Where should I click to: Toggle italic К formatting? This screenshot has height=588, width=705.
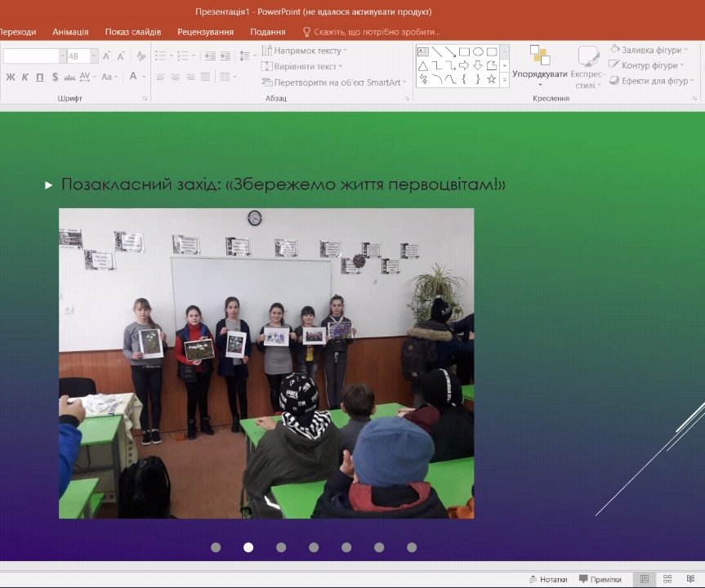point(25,77)
